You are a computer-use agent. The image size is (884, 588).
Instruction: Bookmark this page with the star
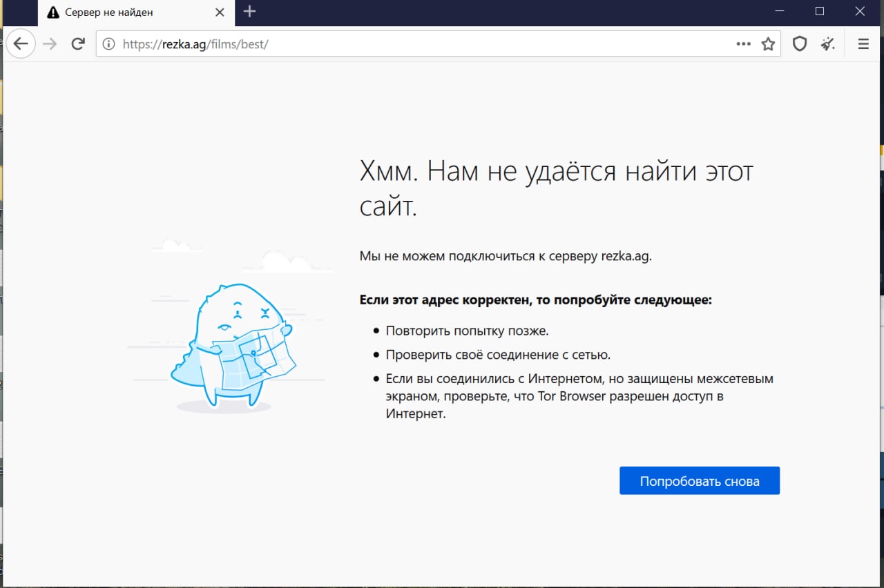click(768, 44)
